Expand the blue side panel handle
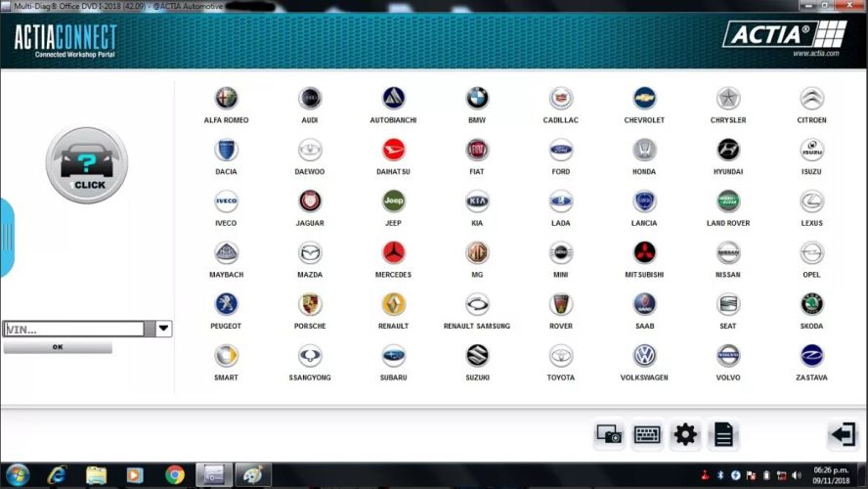Screen dimensions: 868x489 coord(7,237)
